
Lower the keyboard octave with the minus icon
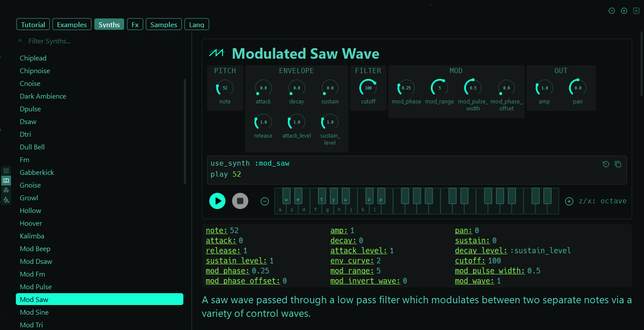[x=265, y=201]
